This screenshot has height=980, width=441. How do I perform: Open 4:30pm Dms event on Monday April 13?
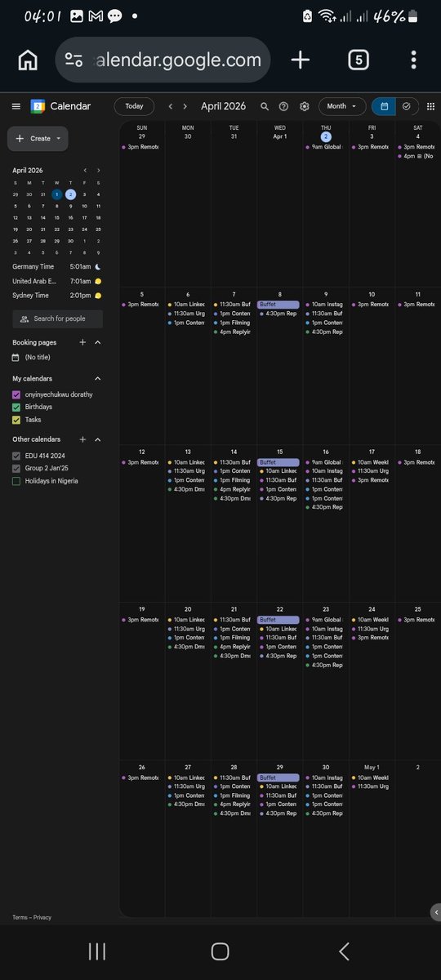point(188,489)
